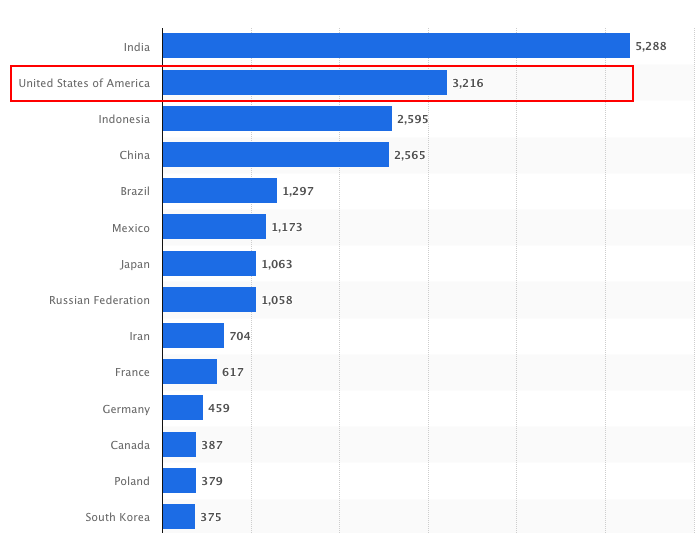Click the value 1,058
This screenshot has height=533, width=698.
coord(277,301)
